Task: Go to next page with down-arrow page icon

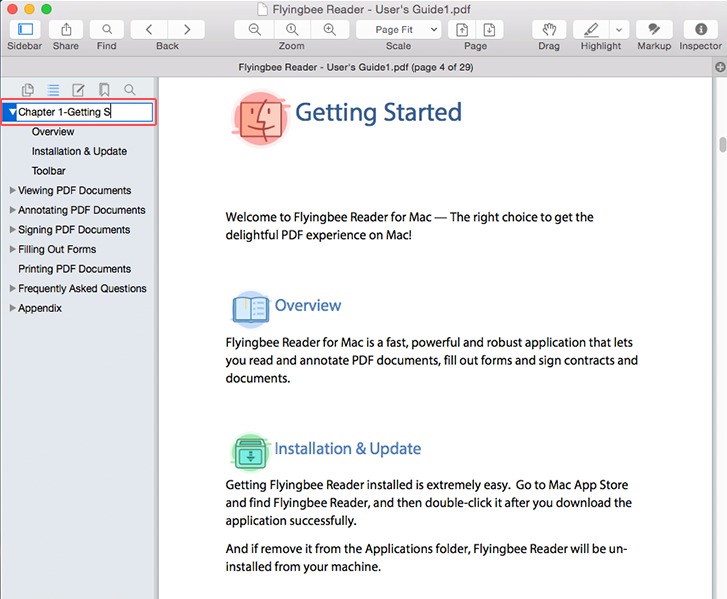Action: click(x=489, y=30)
